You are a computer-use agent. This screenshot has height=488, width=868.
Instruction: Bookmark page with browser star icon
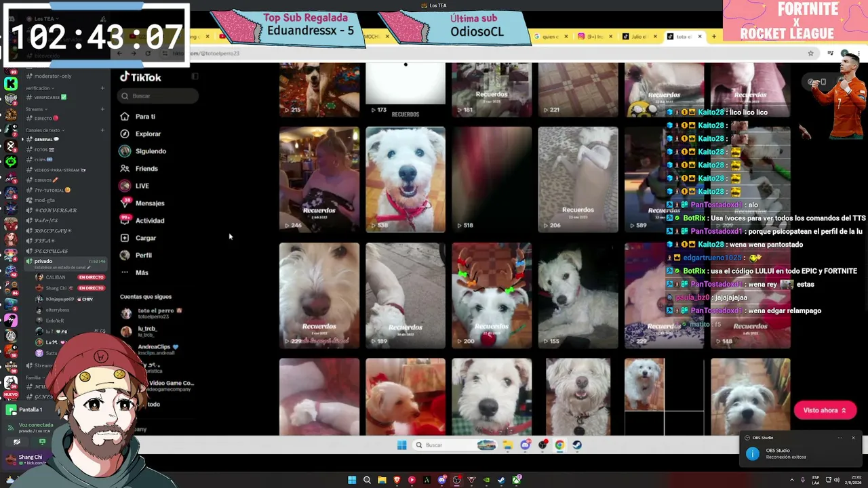(x=810, y=53)
